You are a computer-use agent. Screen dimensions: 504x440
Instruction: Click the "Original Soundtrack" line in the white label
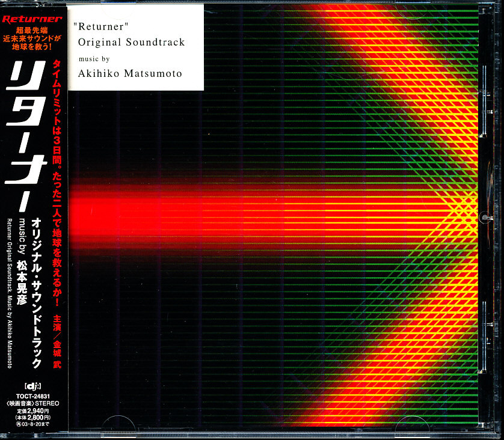pyautogui.click(x=132, y=42)
